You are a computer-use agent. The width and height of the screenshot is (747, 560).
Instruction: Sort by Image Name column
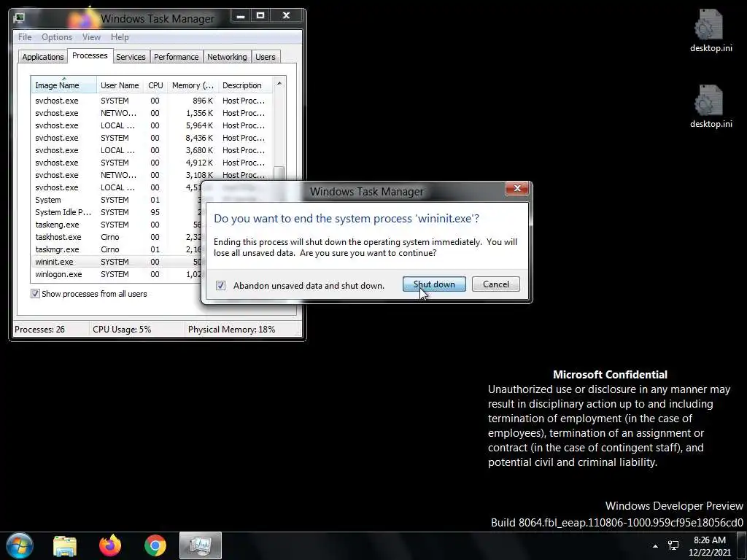coord(64,85)
